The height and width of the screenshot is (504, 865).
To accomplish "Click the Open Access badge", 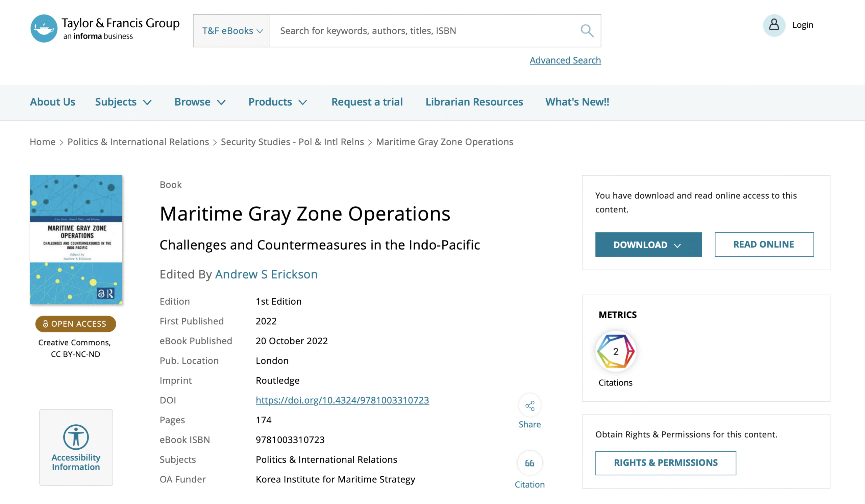I will [x=75, y=324].
